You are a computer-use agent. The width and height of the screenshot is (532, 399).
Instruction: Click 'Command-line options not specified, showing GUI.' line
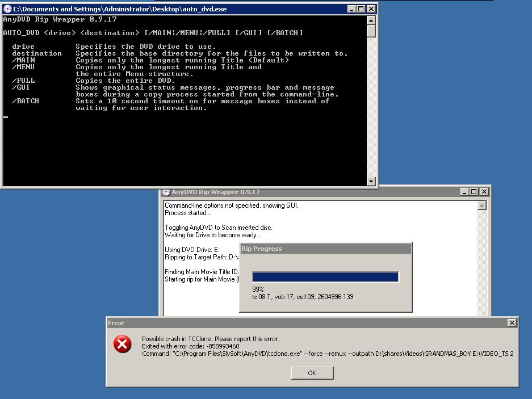(232, 205)
